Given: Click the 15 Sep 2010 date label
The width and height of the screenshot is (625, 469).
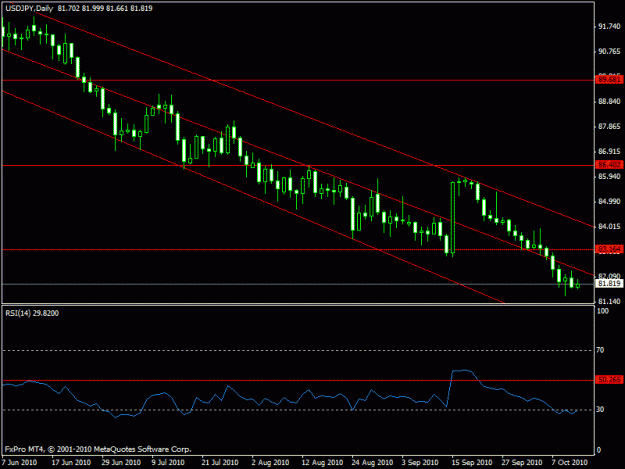Looking at the screenshot, I should point(472,463).
